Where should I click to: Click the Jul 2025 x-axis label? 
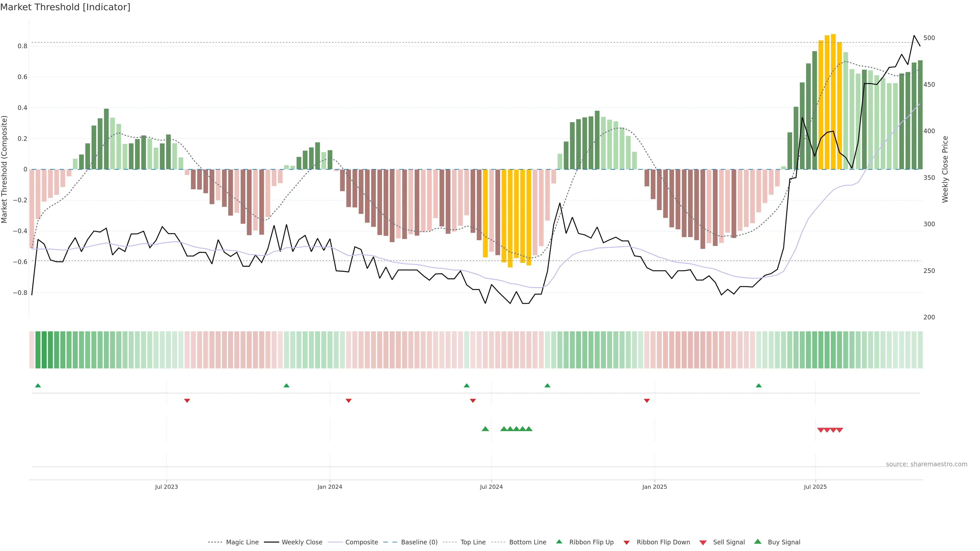click(x=815, y=487)
